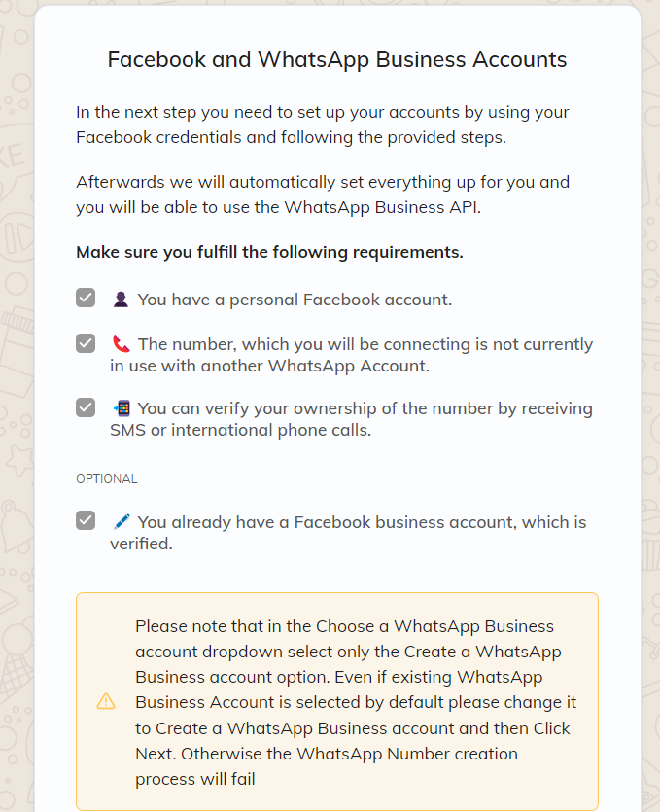Click the 'verify your ownership of the number' text
The width and height of the screenshot is (660, 812).
352,419
